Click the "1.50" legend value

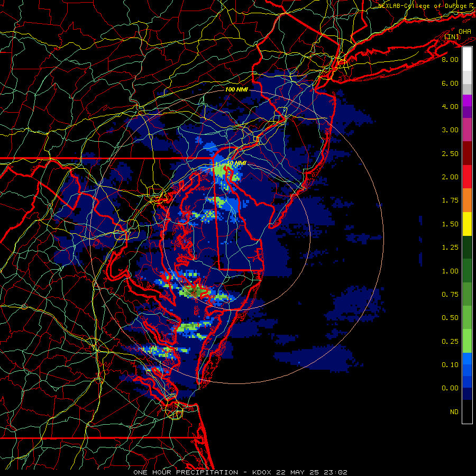point(450,224)
